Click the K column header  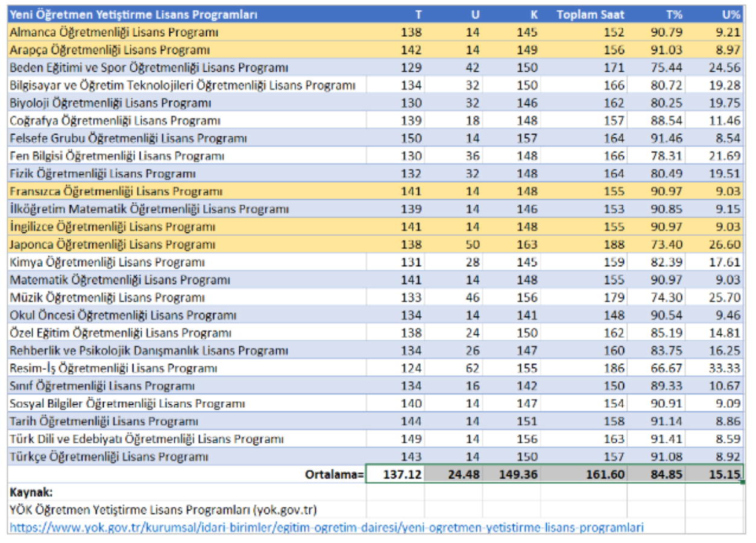click(533, 14)
